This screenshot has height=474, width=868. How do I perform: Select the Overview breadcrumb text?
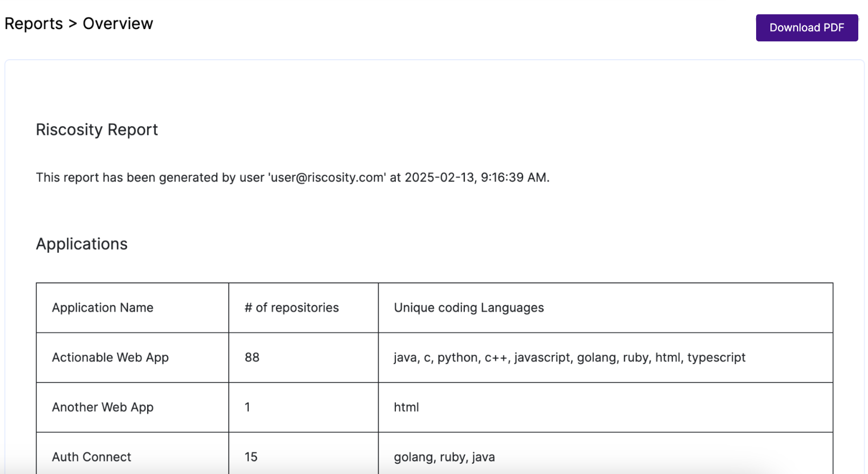118,24
